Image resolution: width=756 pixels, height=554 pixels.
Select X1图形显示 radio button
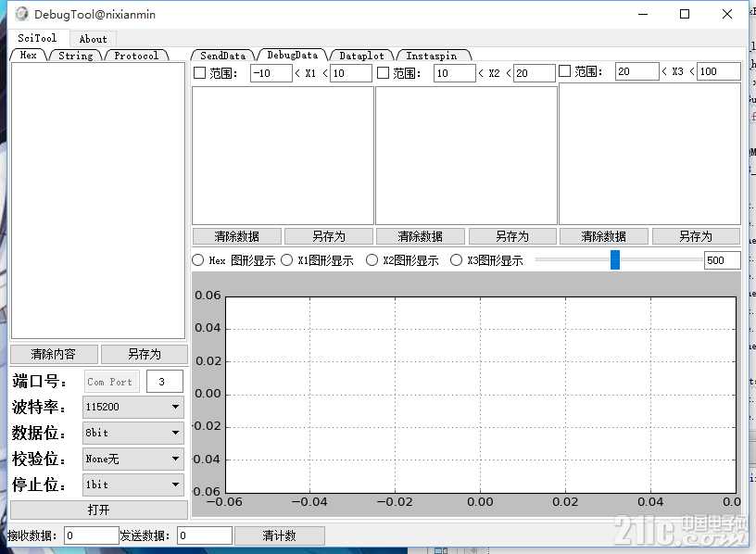(x=286, y=260)
